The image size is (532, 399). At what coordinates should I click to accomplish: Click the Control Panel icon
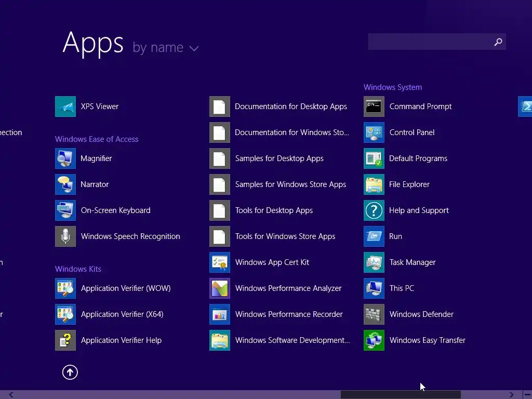pyautogui.click(x=374, y=132)
